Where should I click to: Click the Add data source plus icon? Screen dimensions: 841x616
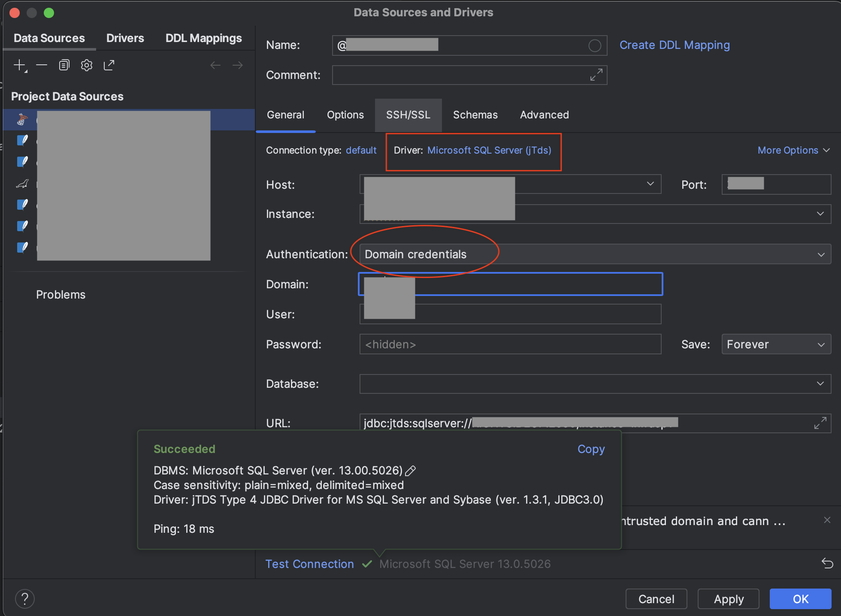(x=20, y=65)
